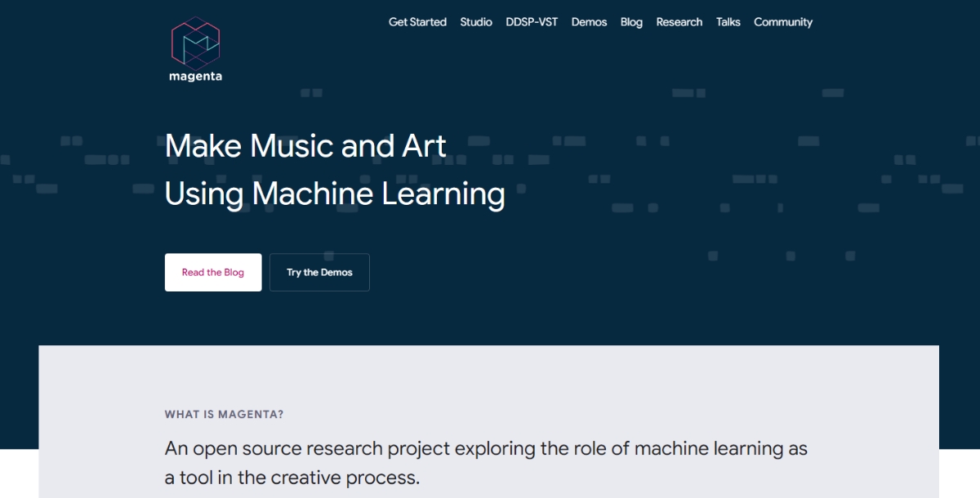Go to the Studio page
Image resolution: width=980 pixels, height=498 pixels.
pyautogui.click(x=476, y=22)
